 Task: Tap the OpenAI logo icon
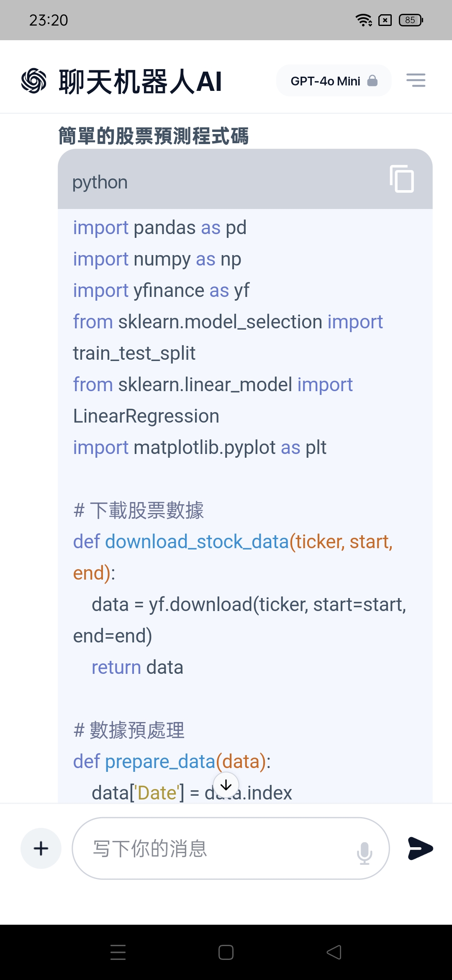(x=34, y=80)
